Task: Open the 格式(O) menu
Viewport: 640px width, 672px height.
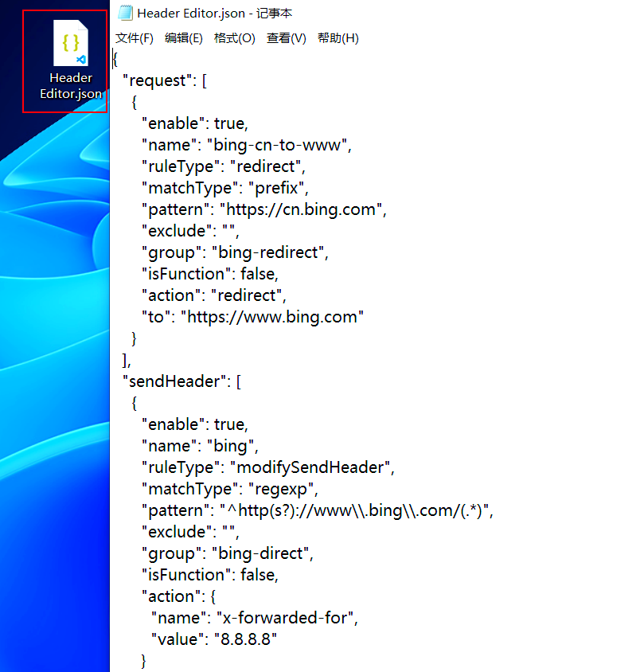Action: (234, 38)
